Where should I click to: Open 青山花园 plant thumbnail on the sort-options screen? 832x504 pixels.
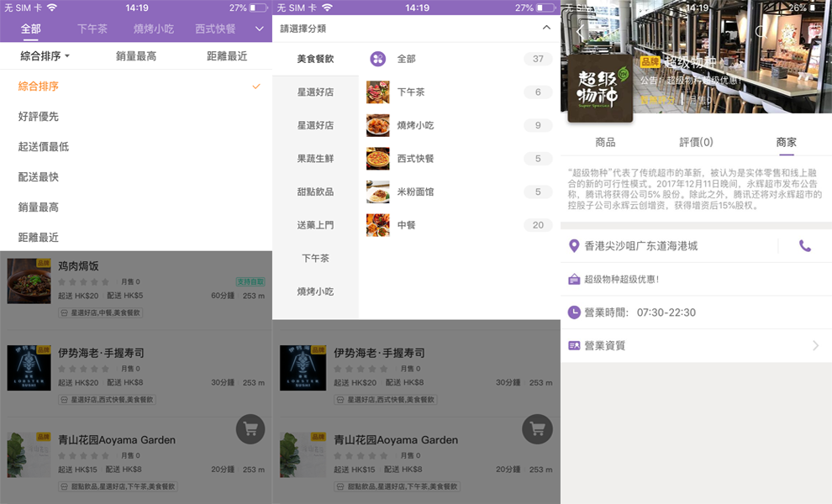coord(29,454)
